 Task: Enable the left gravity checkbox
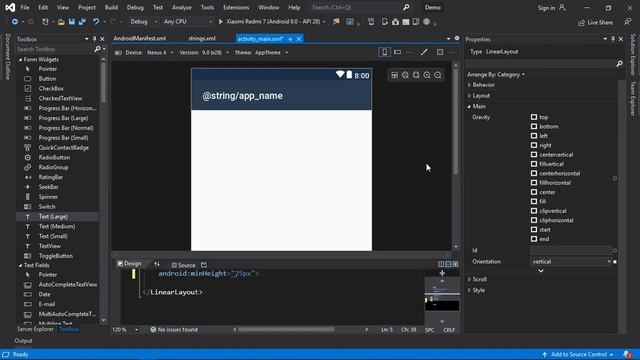534,136
